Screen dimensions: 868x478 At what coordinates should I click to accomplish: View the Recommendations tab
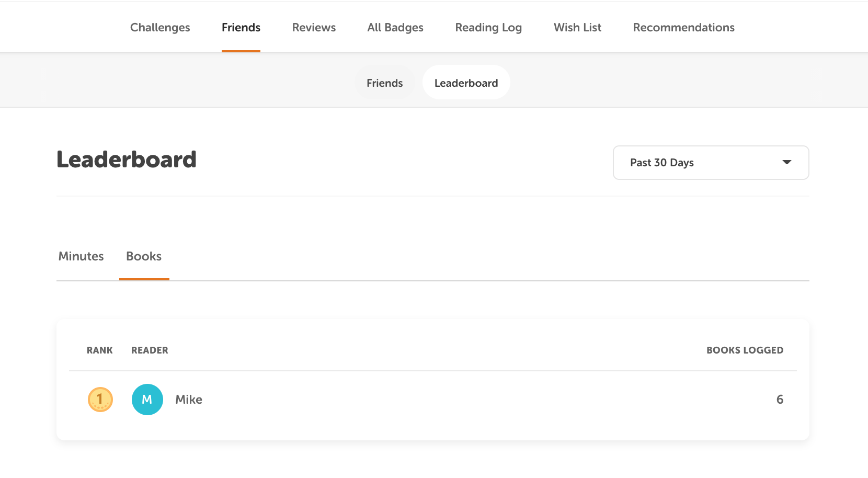683,27
